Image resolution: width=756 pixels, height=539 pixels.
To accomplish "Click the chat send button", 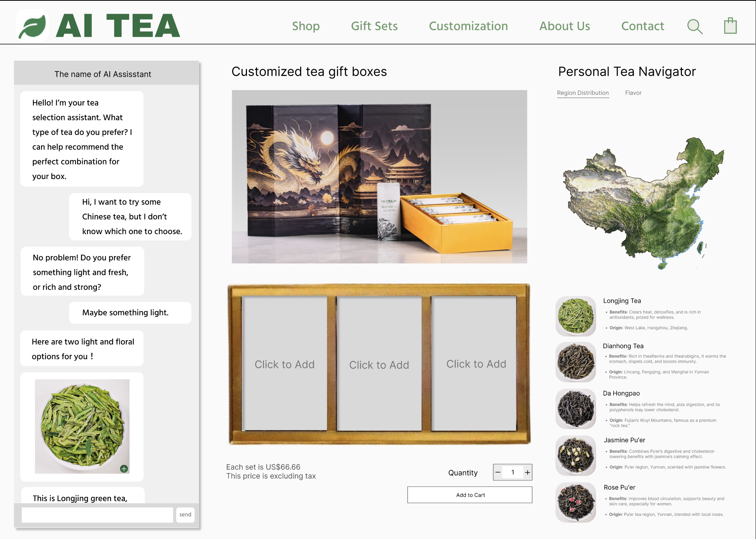I will [185, 515].
